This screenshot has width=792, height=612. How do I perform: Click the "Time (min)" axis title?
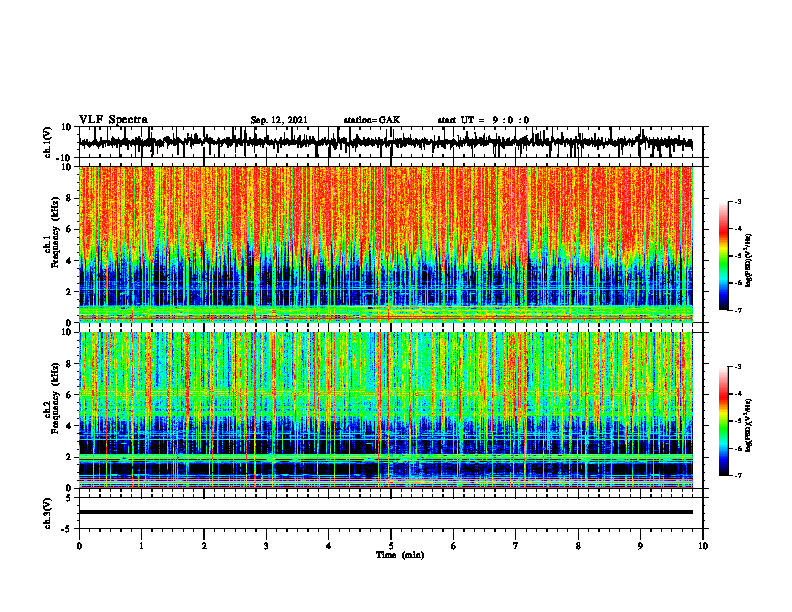[400, 555]
